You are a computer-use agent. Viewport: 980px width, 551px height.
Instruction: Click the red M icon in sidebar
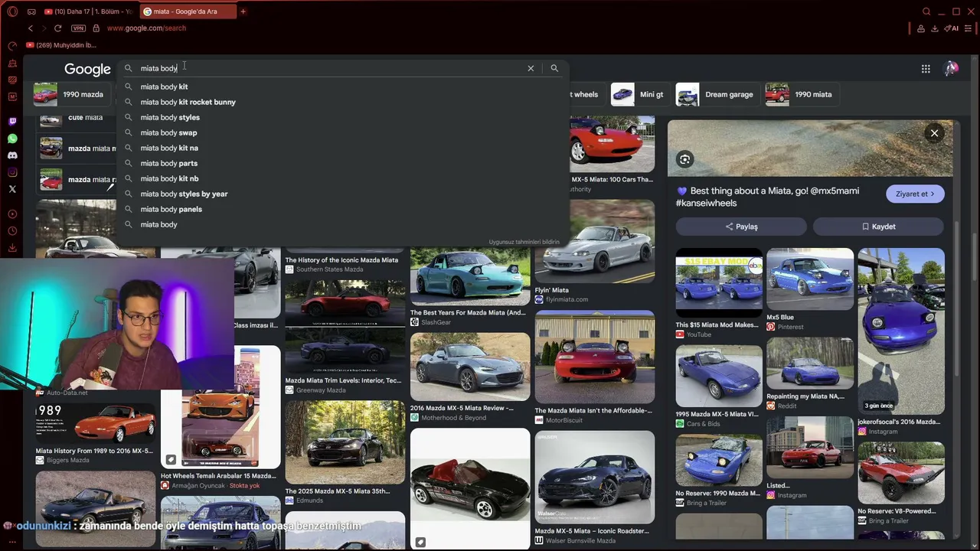point(12,96)
